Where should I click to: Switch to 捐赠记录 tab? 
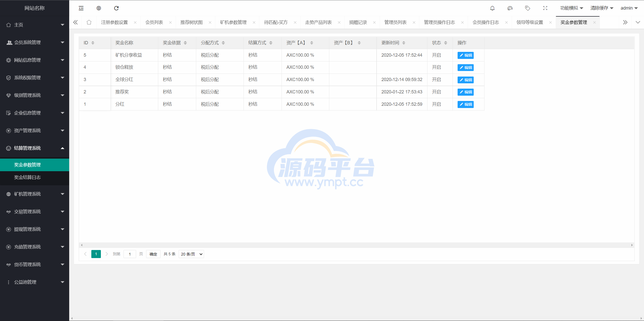pos(358,22)
